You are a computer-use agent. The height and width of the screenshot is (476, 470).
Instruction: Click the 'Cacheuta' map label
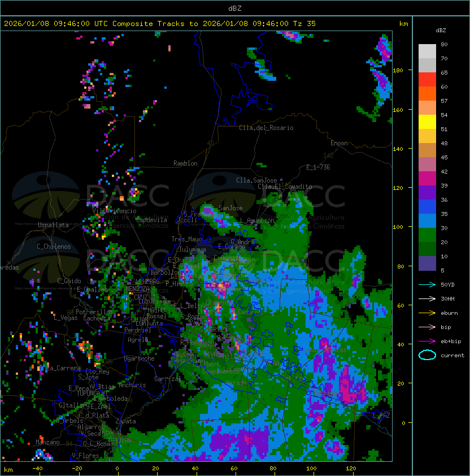click(97, 318)
